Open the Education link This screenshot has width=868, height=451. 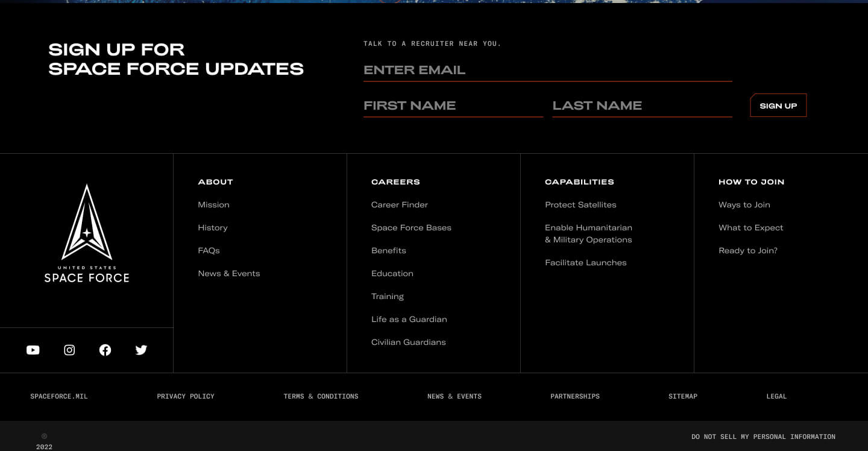click(x=392, y=274)
